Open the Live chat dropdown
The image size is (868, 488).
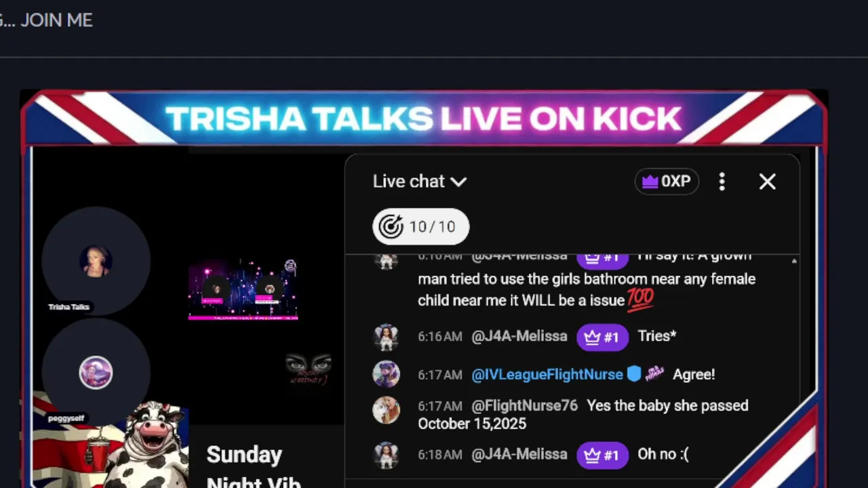pos(420,182)
